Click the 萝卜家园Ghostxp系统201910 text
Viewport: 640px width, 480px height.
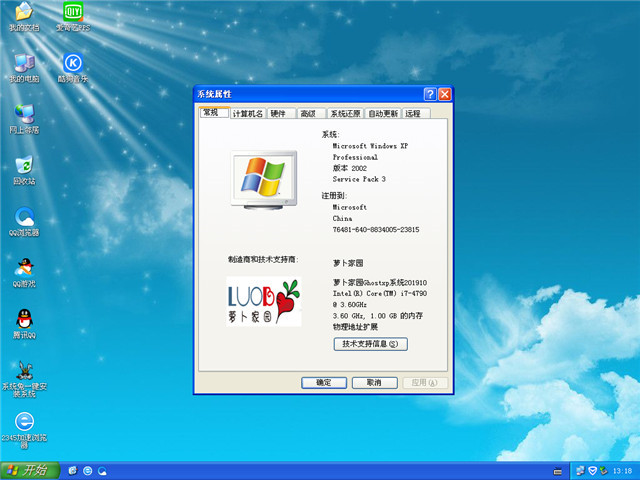click(x=380, y=282)
